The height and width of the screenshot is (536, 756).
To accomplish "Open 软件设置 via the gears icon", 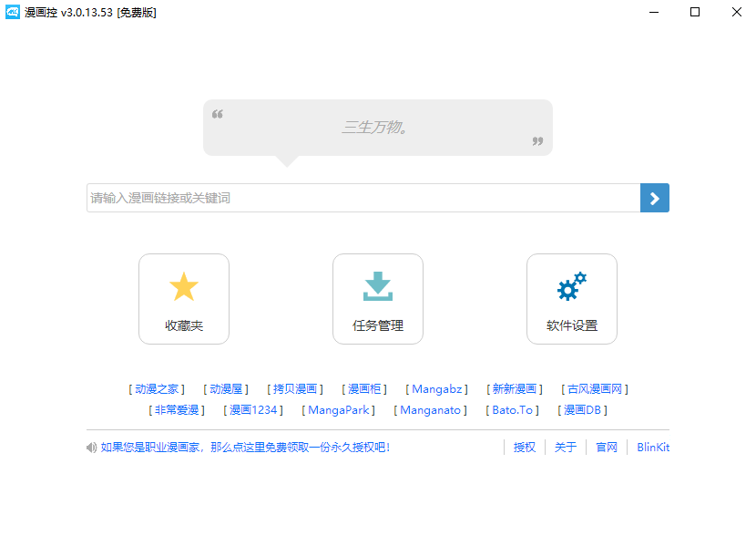I will 572,298.
